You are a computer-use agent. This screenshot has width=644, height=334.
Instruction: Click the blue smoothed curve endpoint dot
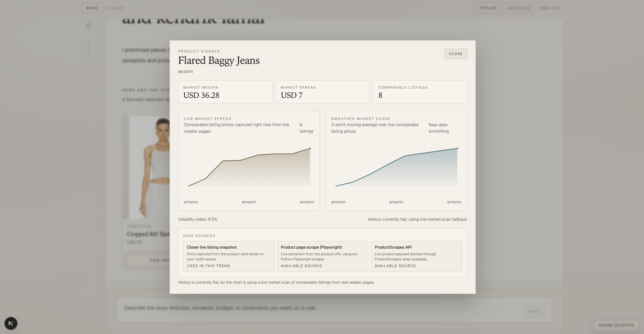pyautogui.click(x=457, y=149)
